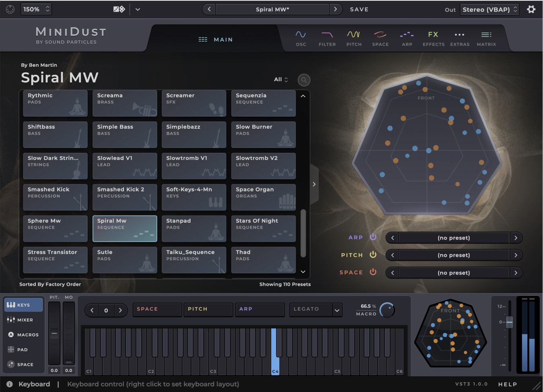Image resolution: width=543 pixels, height=392 pixels.
Task: Click the master volume fader
Action: click(510, 322)
